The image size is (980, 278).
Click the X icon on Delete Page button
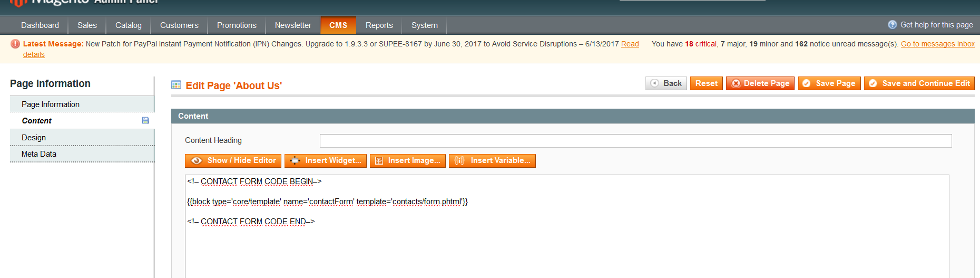click(x=736, y=83)
